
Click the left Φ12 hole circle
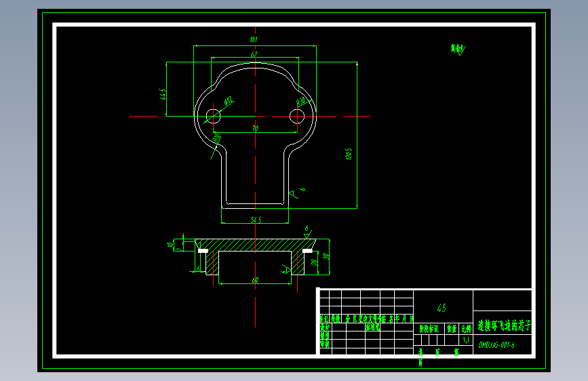(214, 116)
